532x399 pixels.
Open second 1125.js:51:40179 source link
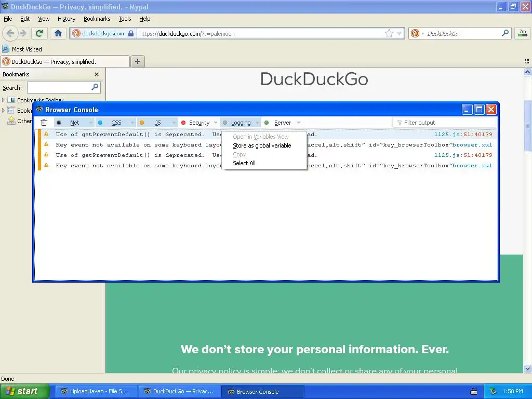(x=463, y=155)
